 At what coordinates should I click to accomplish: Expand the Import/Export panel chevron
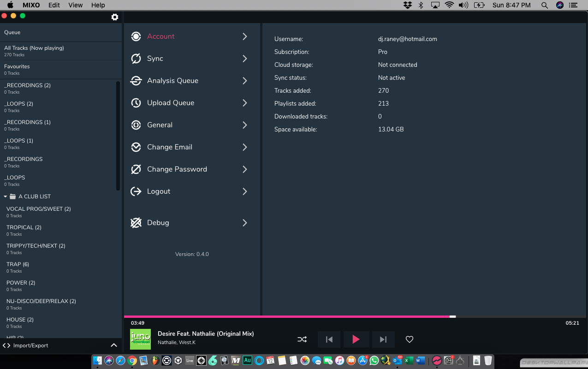click(114, 345)
